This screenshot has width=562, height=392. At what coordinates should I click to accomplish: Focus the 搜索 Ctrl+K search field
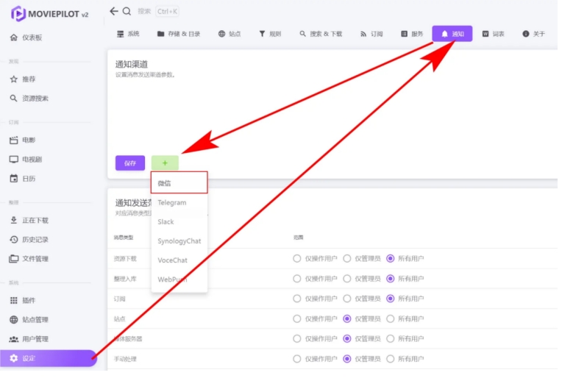tap(158, 12)
